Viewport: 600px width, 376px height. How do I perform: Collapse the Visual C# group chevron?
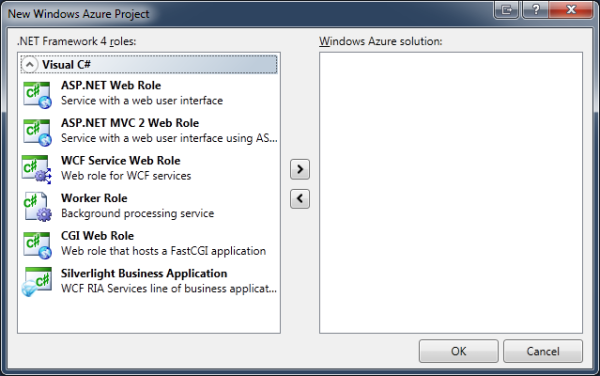pos(29,64)
